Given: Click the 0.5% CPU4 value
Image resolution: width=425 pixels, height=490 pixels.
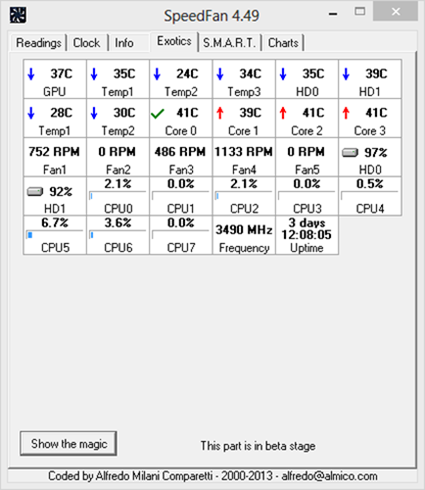Looking at the screenshot, I should [x=370, y=184].
